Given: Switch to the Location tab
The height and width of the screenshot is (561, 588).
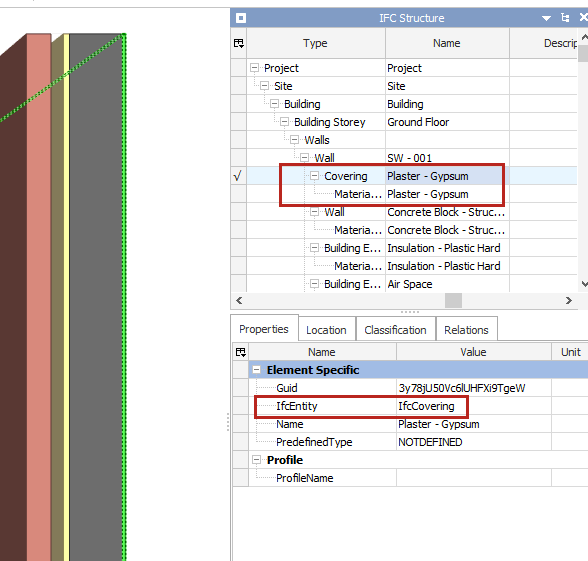Looking at the screenshot, I should tap(326, 330).
